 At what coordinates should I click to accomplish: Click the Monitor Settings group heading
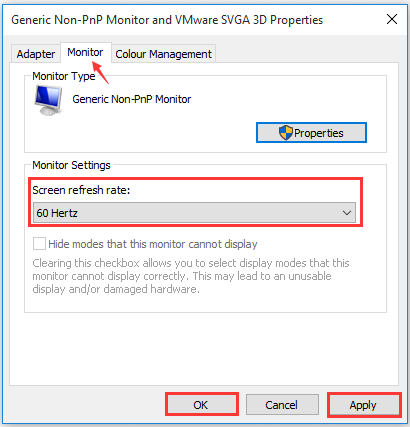[71, 165]
